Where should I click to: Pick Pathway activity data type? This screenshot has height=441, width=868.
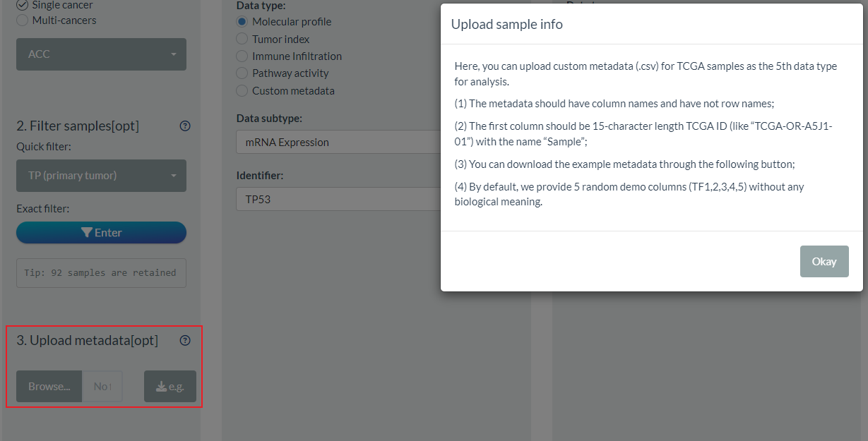pos(242,73)
